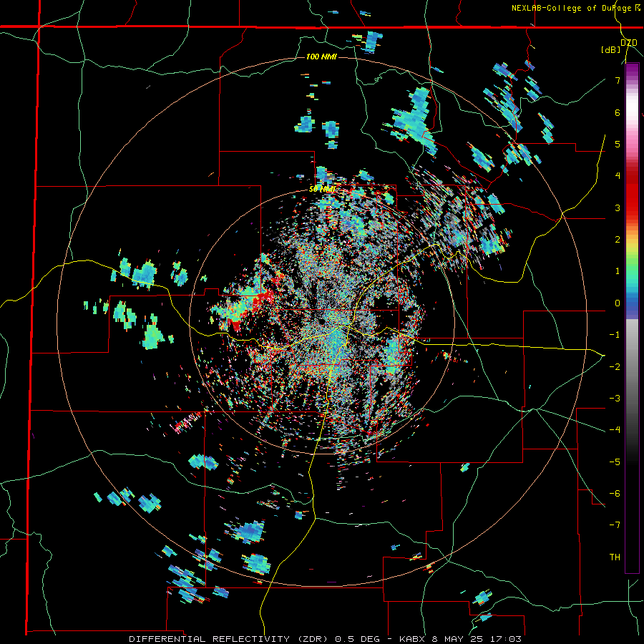
Task: Select the -7 value on the scale
Action: click(615, 525)
